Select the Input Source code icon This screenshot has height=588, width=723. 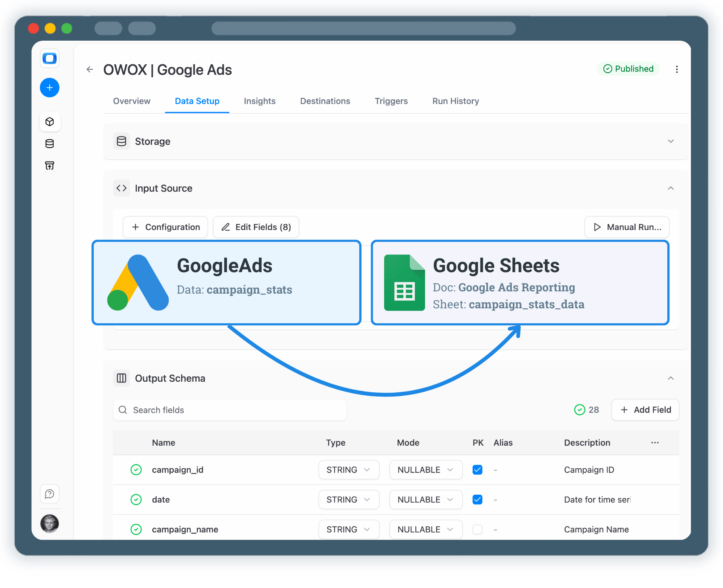coord(121,188)
